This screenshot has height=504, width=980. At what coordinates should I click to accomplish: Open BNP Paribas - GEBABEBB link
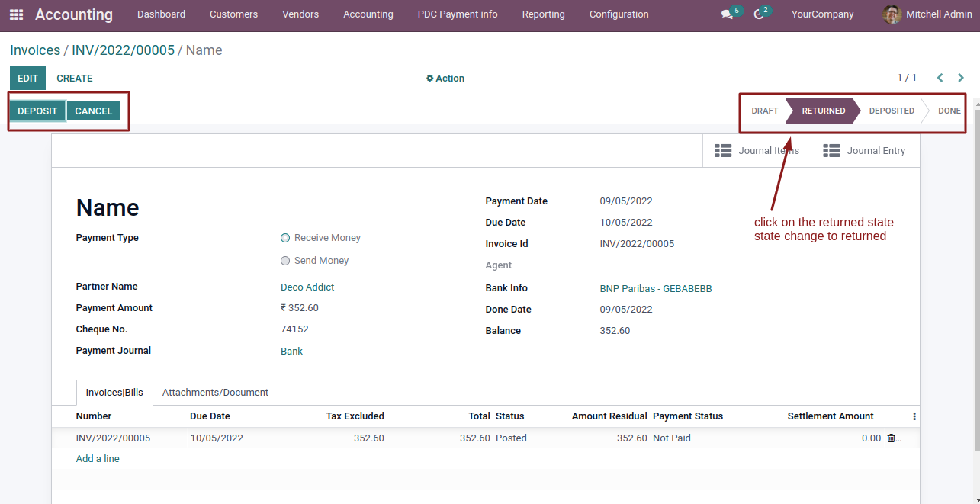pyautogui.click(x=656, y=289)
